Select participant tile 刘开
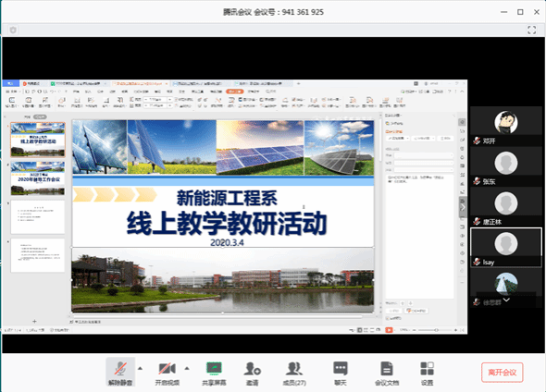The width and height of the screenshot is (546, 392). pos(506,126)
